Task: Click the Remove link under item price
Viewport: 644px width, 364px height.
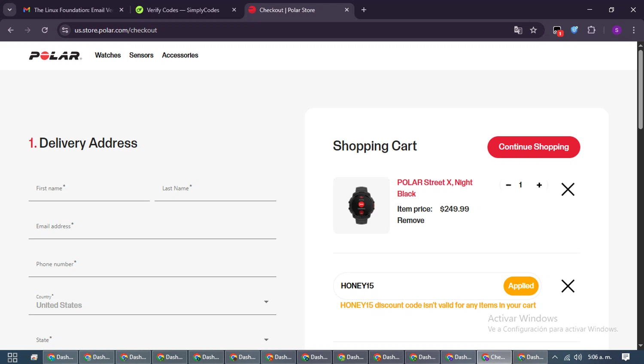Action: 410,220
